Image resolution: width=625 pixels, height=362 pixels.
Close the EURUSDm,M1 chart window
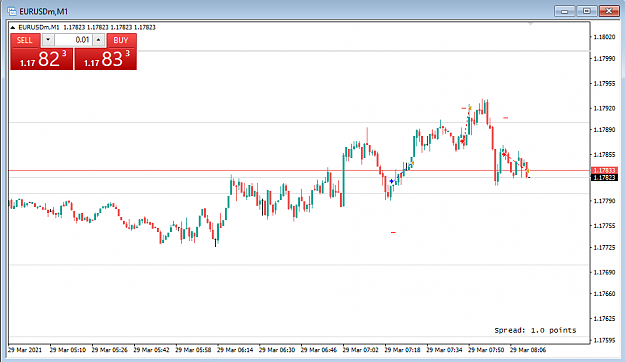(609, 11)
